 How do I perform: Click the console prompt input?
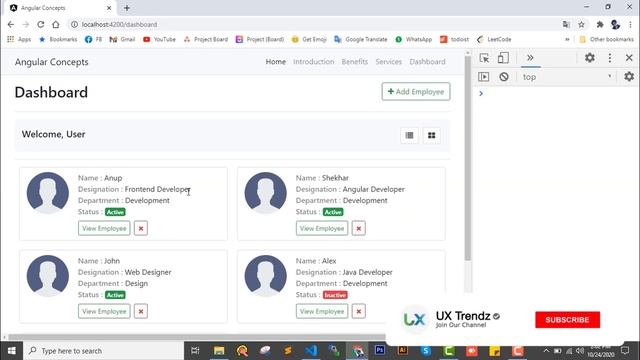tap(559, 93)
